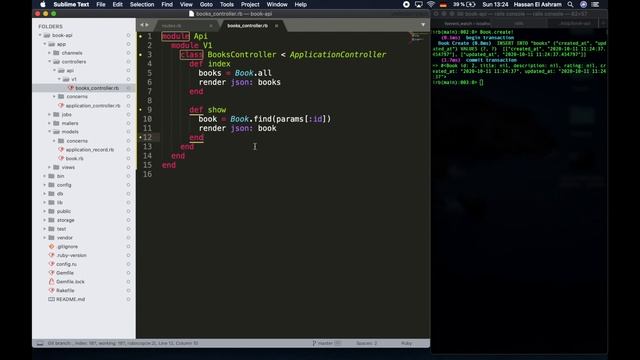Image resolution: width=640 pixels, height=360 pixels.
Task: Open the Wi-Fi status menu
Action: 431,4
